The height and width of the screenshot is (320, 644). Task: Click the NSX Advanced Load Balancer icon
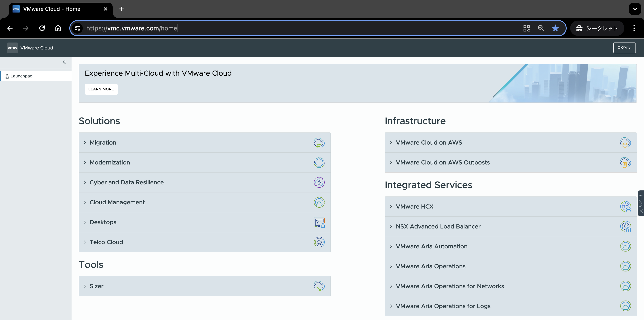point(625,226)
